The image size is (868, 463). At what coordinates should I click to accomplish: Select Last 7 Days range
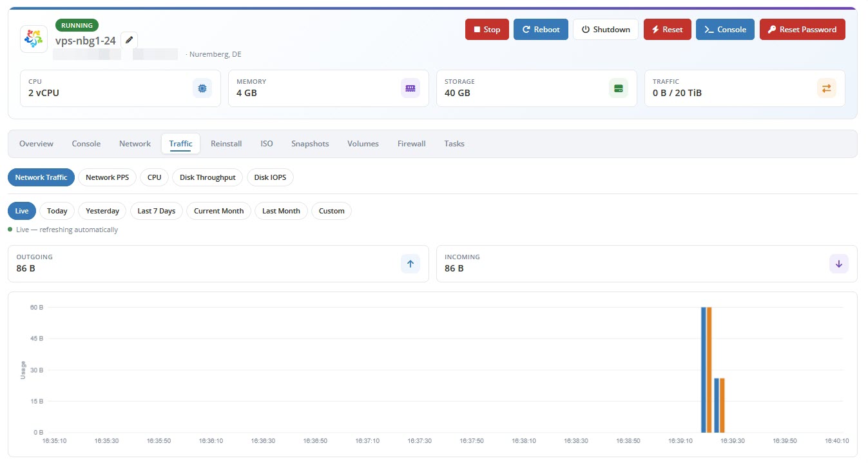click(x=157, y=211)
